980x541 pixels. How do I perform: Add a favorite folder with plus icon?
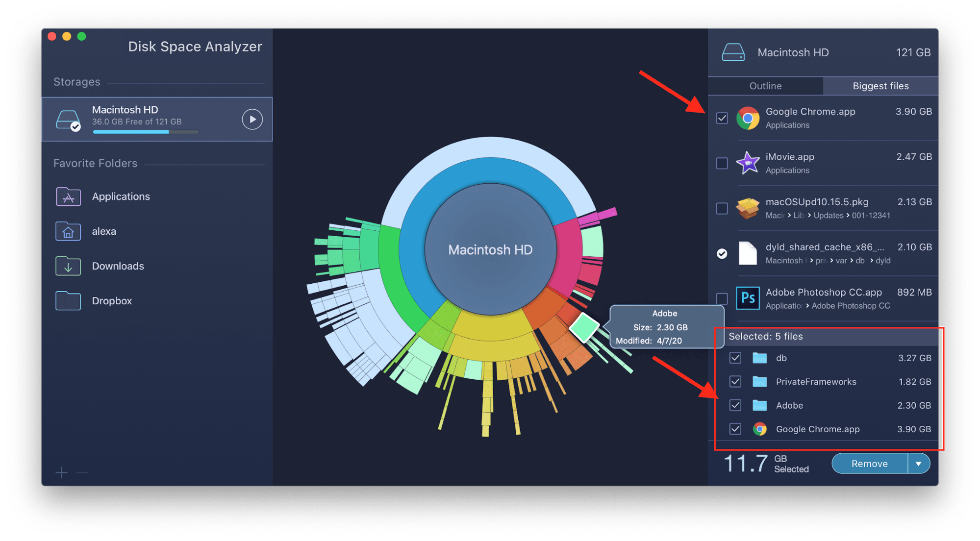click(x=61, y=472)
